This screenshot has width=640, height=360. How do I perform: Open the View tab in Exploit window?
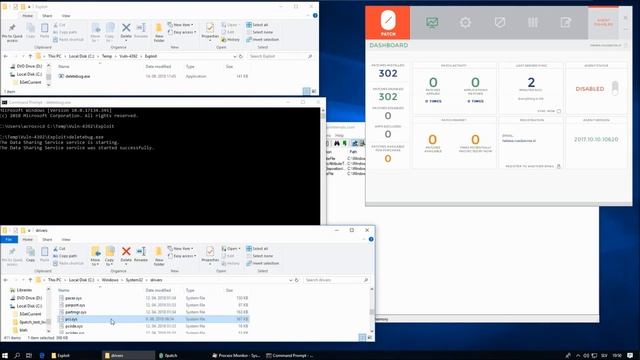pyautogui.click(x=66, y=16)
